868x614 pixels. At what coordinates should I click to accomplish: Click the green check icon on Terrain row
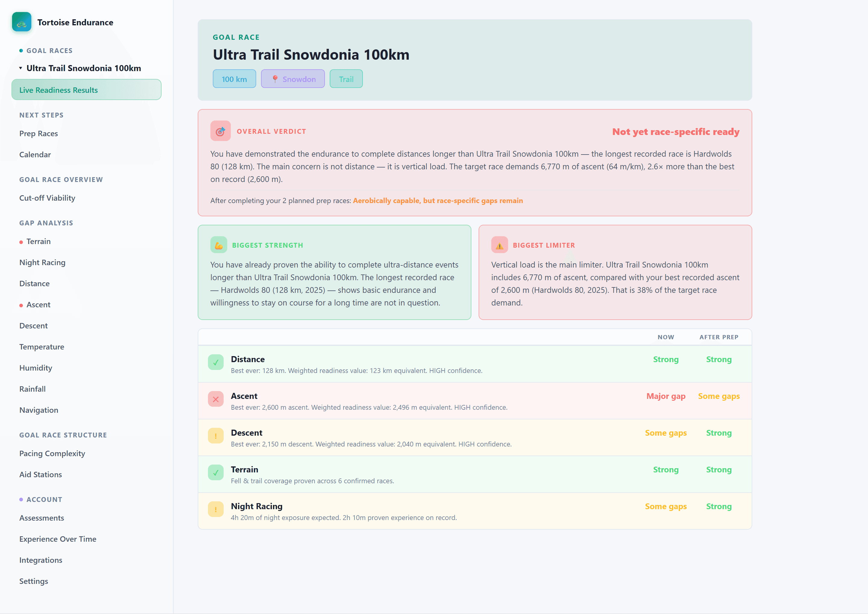coord(215,472)
